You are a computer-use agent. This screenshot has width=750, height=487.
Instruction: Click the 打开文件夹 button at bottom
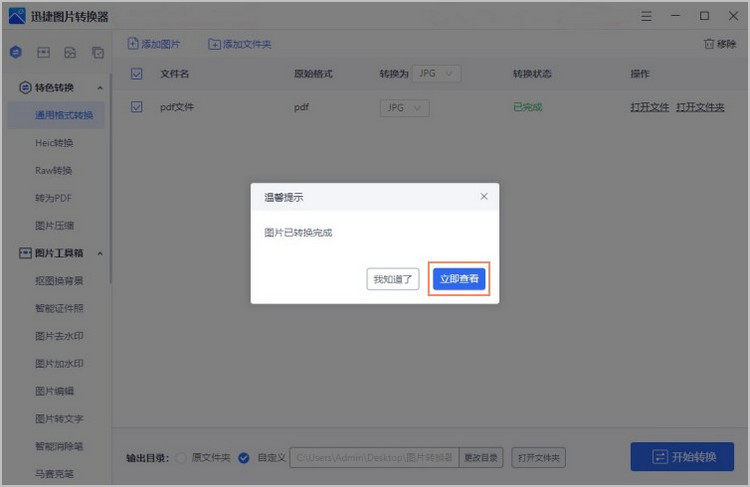click(539, 458)
